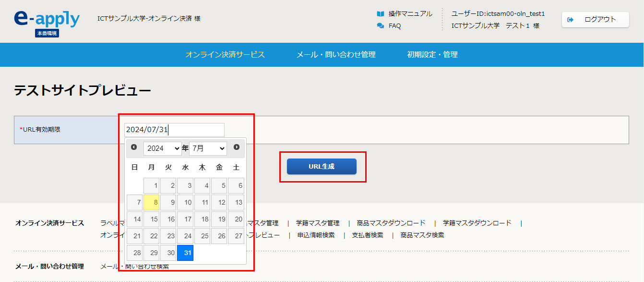Click the URL有効期限 date input field

[174, 130]
